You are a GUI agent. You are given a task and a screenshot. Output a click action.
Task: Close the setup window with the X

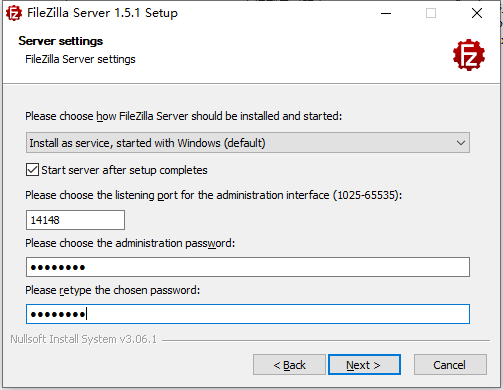click(x=477, y=13)
